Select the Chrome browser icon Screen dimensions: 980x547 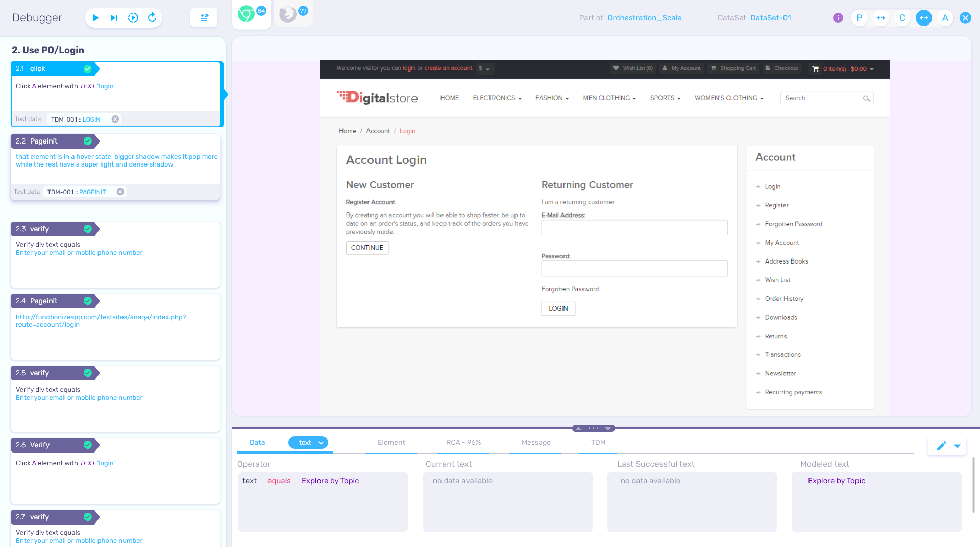pos(247,14)
